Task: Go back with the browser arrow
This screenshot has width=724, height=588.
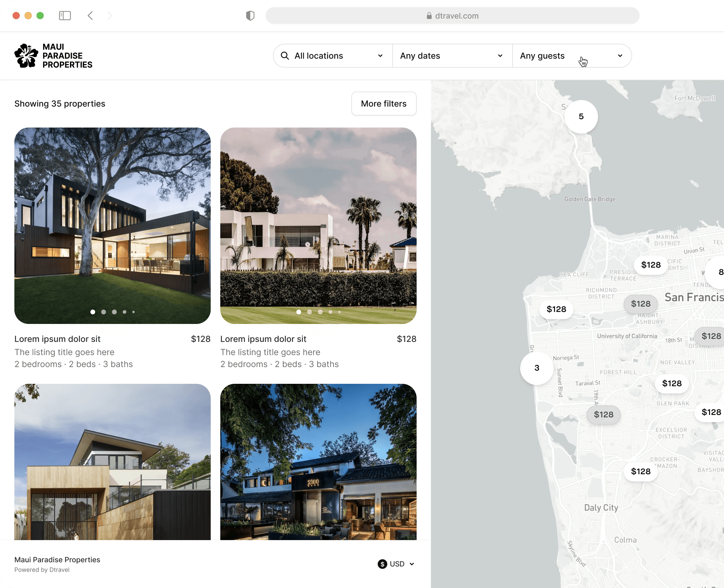Action: pyautogui.click(x=90, y=16)
